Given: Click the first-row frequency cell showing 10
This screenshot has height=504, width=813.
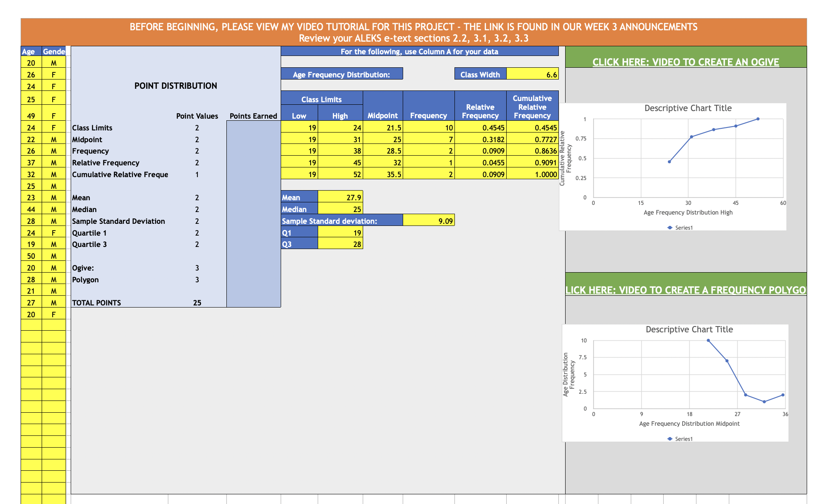Looking at the screenshot, I should pyautogui.click(x=428, y=127).
